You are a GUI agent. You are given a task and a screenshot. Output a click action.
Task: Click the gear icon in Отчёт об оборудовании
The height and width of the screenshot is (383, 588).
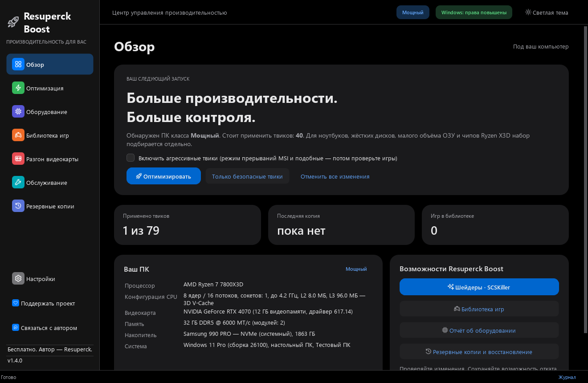[x=445, y=330]
